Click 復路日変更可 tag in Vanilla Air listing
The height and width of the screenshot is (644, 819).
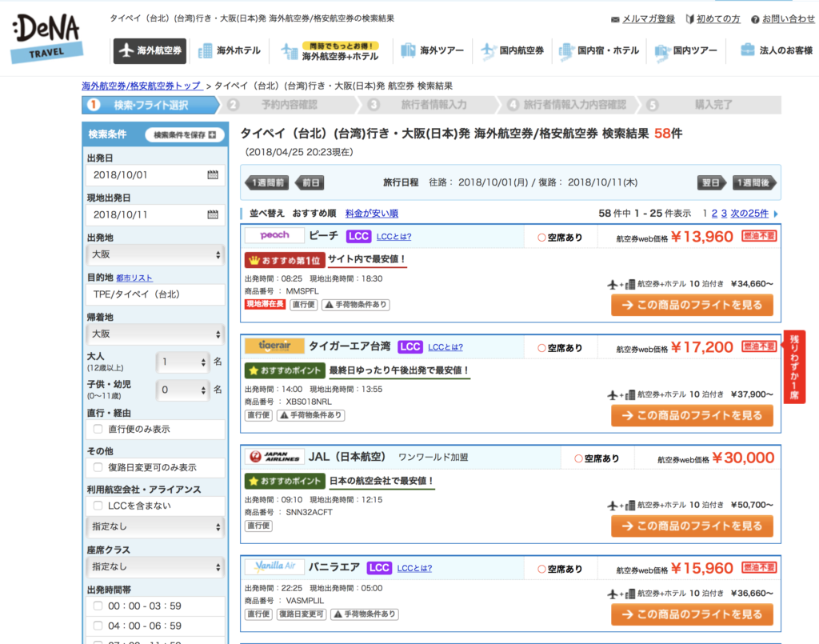(x=302, y=614)
